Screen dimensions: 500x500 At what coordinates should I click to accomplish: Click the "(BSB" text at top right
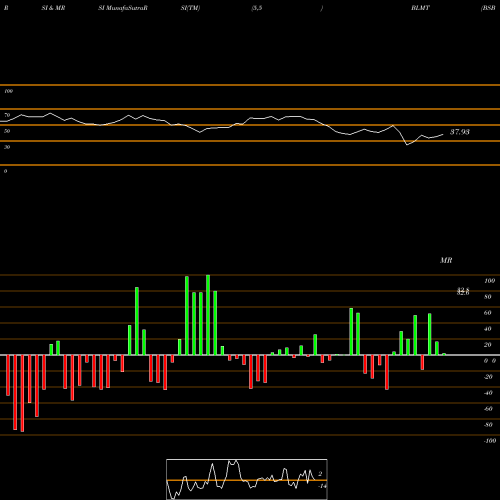pos(488,8)
